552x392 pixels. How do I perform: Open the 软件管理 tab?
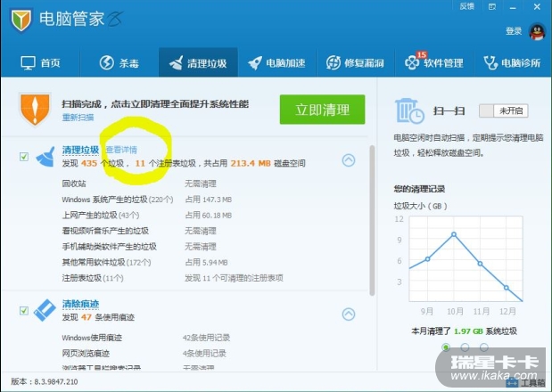[x=433, y=62]
